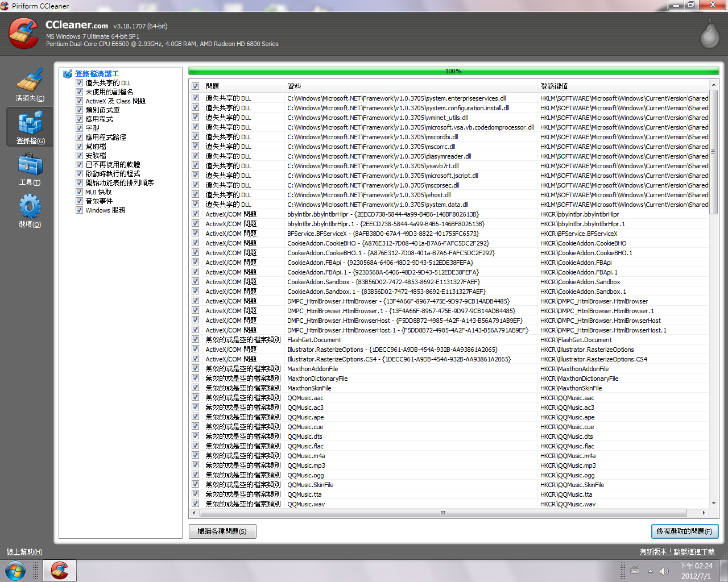
Task: Select jehost.dll data row
Action: (x=450, y=195)
